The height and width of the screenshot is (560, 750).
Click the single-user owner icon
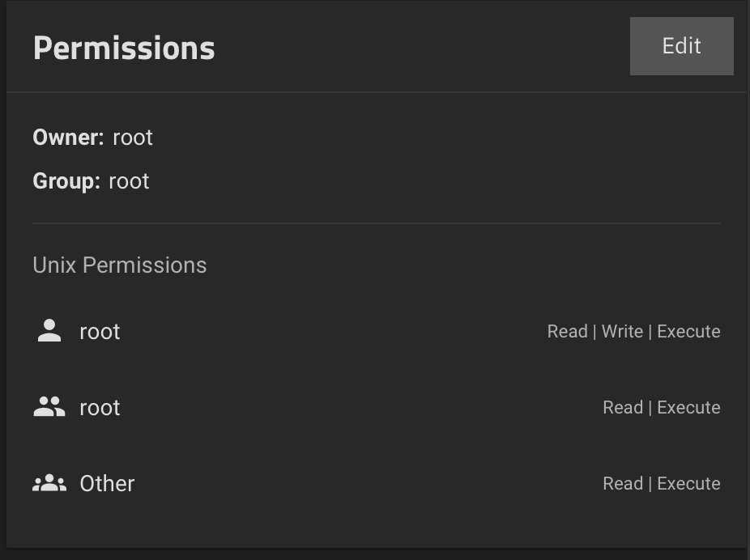(49, 331)
